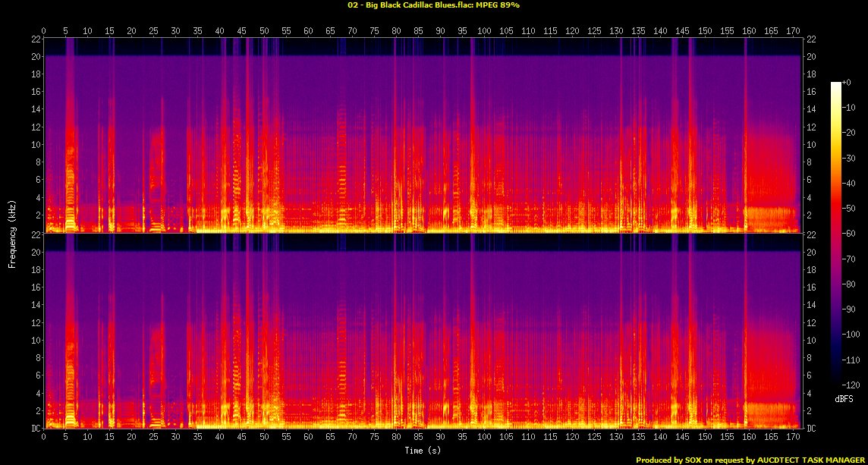The image size is (868, 465).
Task: Click the "+0" color scale value
Action: coord(847,82)
